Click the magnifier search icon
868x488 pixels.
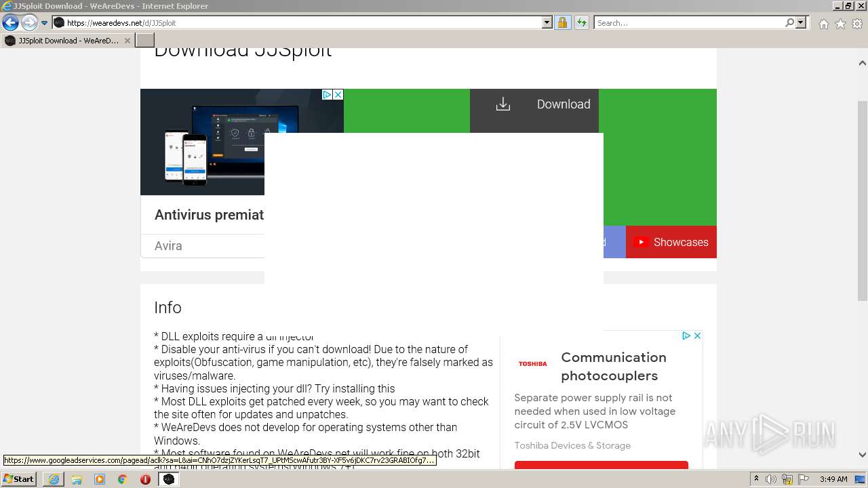[789, 22]
